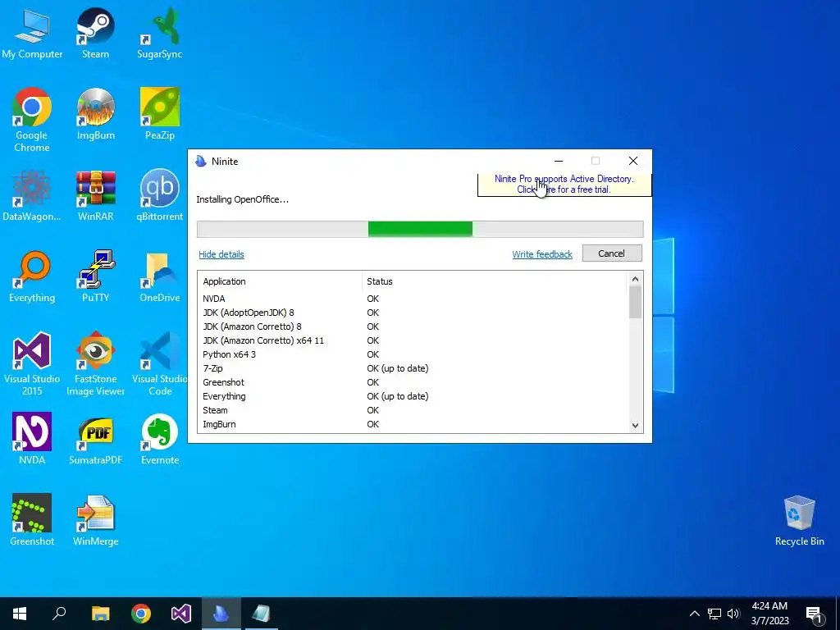Select the ImgBurn desktop shortcut
The image size is (840, 630).
pos(95,114)
